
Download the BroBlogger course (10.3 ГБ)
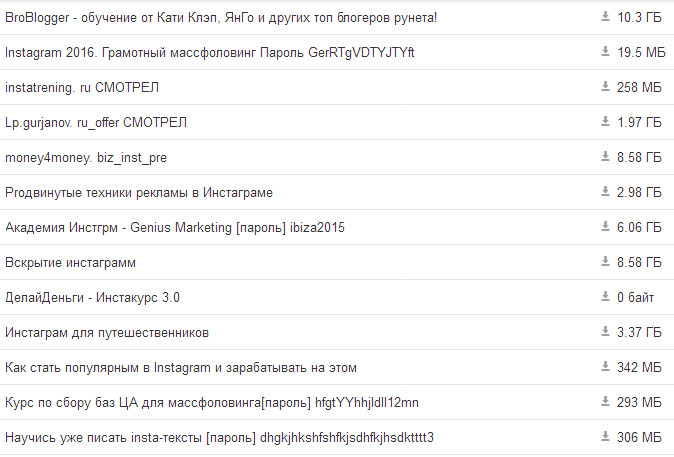605,17
